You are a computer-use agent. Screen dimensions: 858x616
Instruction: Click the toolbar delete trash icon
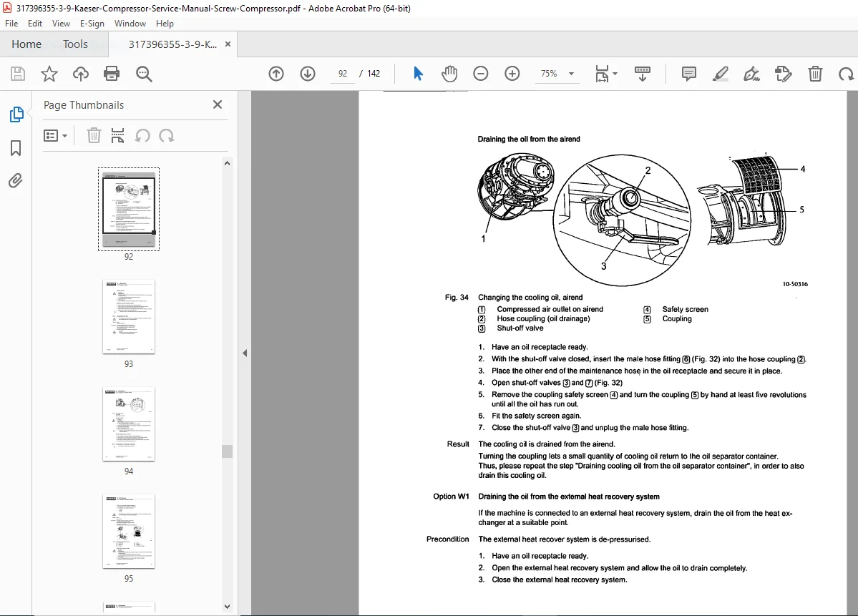click(815, 73)
